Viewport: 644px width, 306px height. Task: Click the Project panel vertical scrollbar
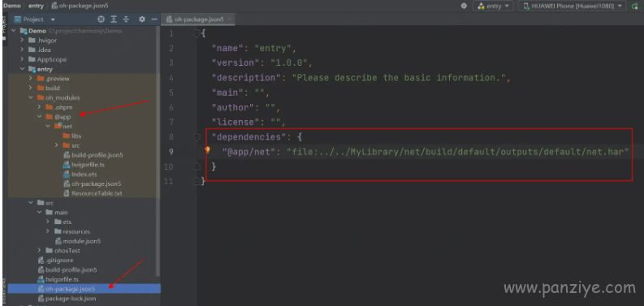click(x=158, y=152)
